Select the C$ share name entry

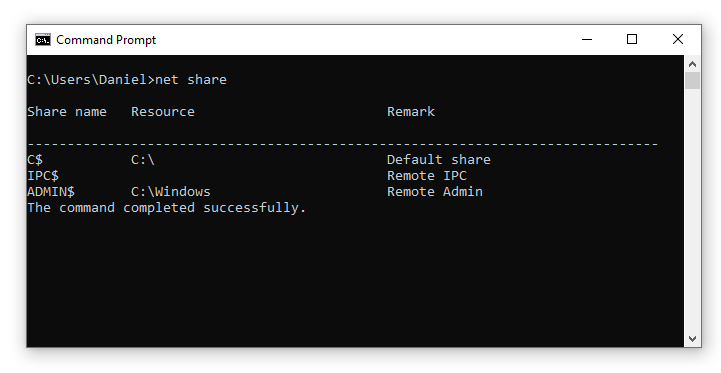point(35,160)
